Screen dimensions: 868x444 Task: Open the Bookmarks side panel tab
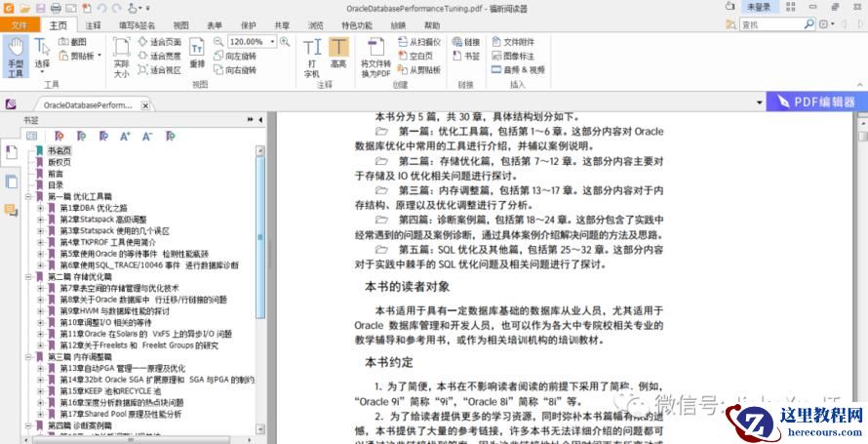click(x=11, y=151)
